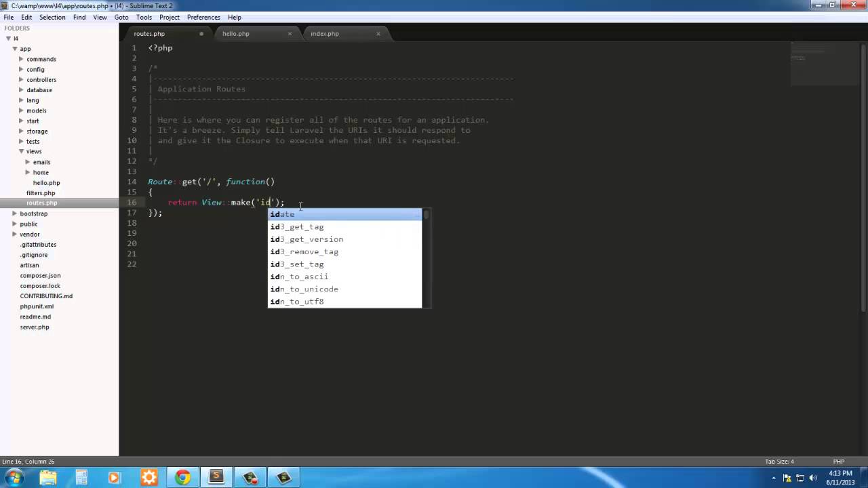Collapse the views folder
868x488 pixels.
21,151
